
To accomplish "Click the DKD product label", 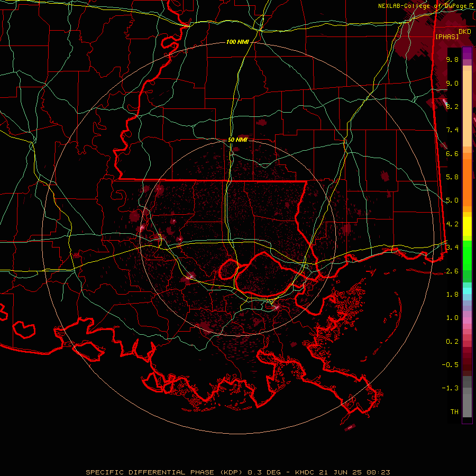I will (x=465, y=32).
